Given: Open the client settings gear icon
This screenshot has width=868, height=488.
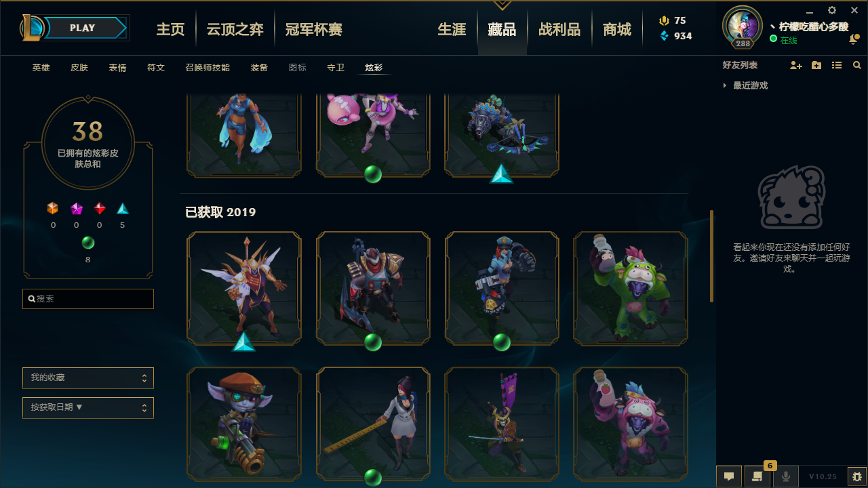Looking at the screenshot, I should point(832,10).
